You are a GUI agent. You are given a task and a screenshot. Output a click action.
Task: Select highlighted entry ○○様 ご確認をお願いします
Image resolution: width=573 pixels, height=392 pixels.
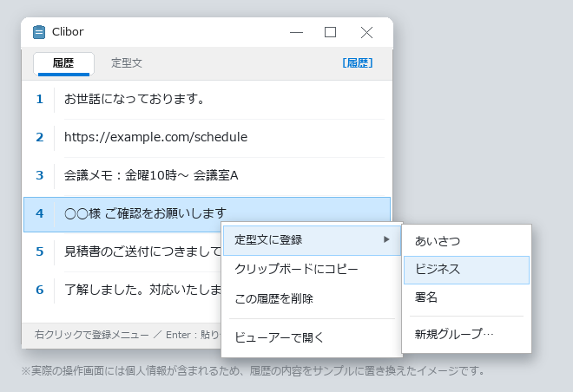pyautogui.click(x=207, y=214)
